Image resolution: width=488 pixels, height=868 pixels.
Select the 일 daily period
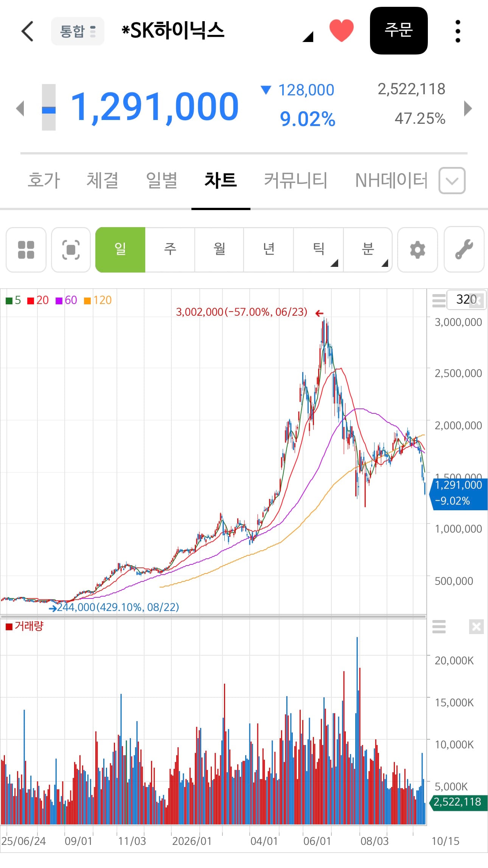click(120, 250)
